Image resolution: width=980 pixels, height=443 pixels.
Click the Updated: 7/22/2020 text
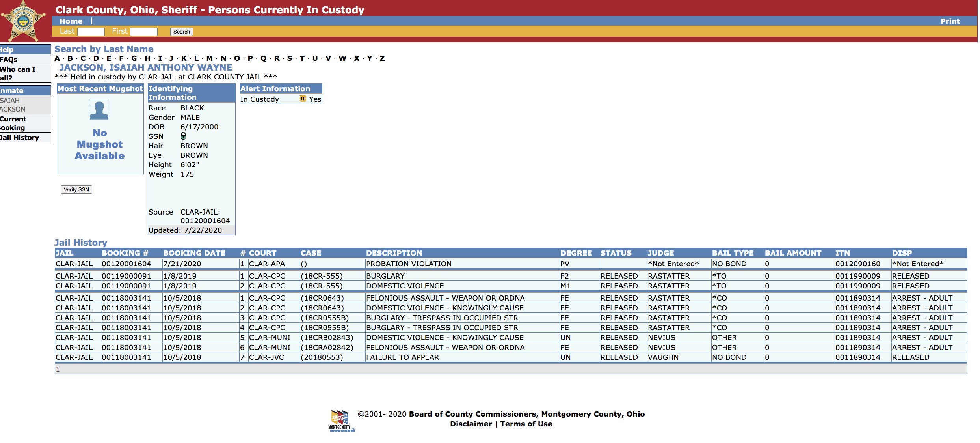click(185, 230)
